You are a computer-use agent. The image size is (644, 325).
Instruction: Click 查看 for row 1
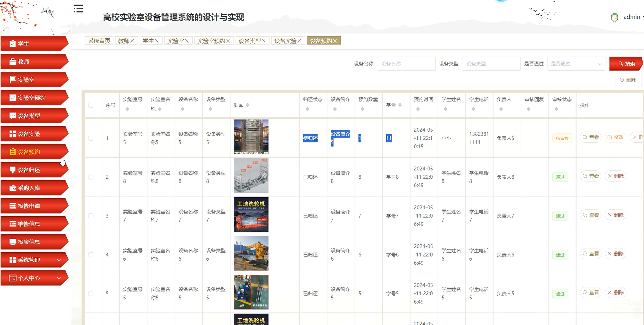(x=590, y=137)
